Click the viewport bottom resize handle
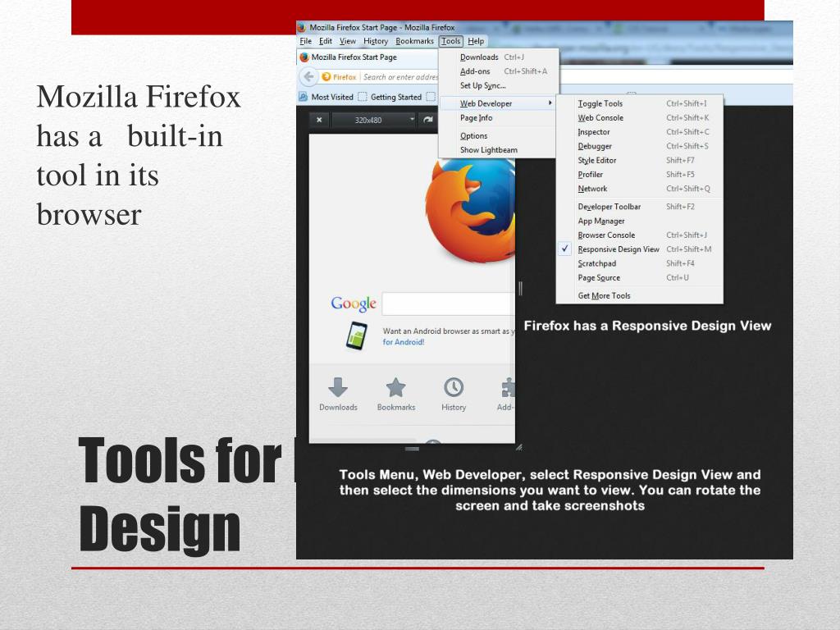Image resolution: width=840 pixels, height=630 pixels. (412, 449)
